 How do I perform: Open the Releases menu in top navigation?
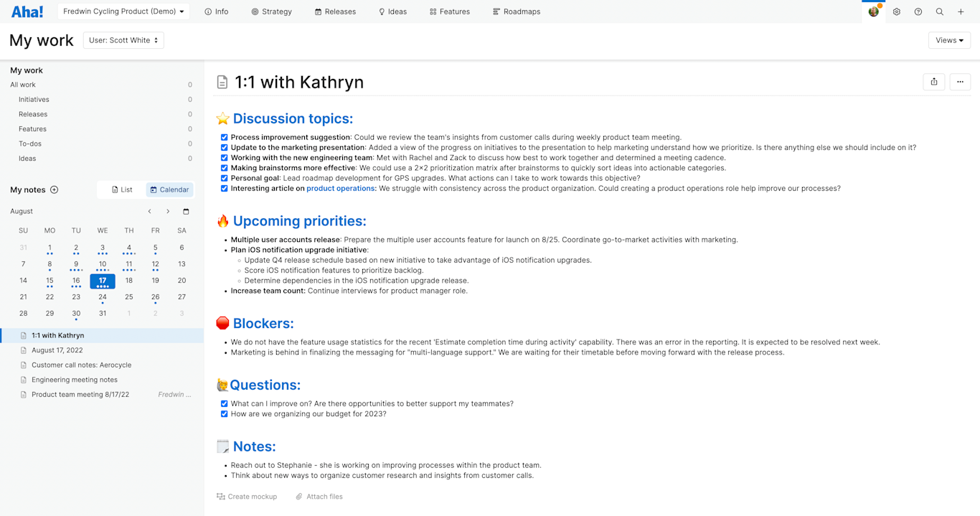[x=335, y=11]
